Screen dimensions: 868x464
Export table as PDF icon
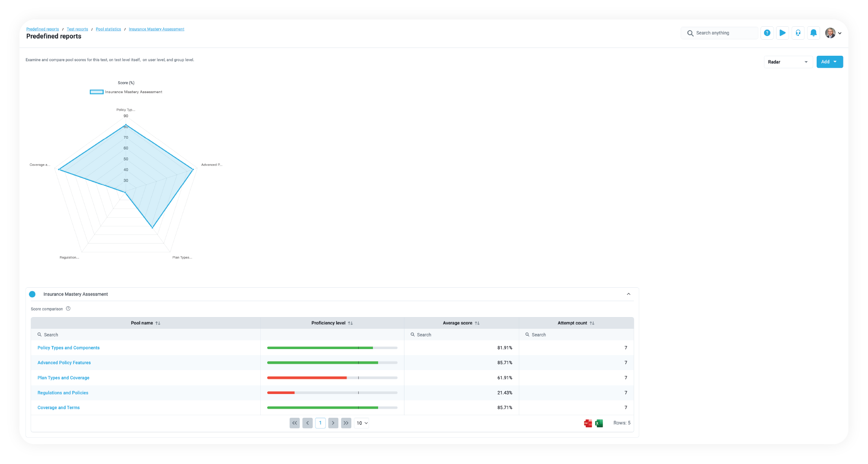587,423
